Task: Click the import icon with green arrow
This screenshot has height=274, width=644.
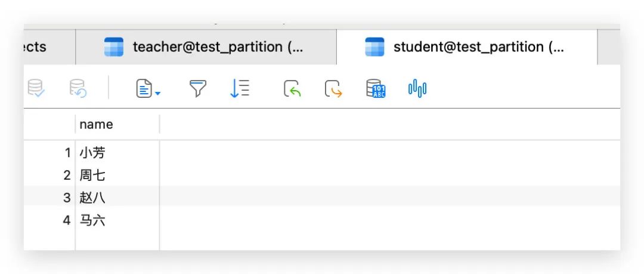Action: point(292,88)
